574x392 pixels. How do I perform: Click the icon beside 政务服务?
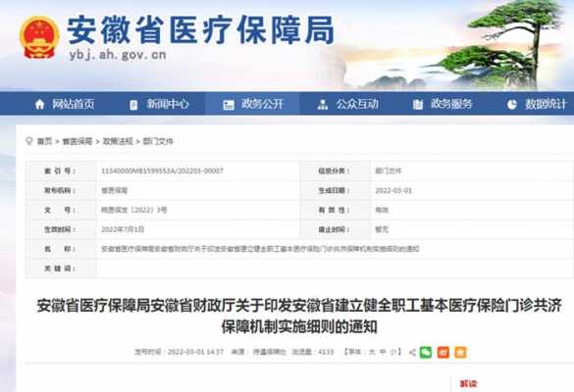[x=418, y=105]
